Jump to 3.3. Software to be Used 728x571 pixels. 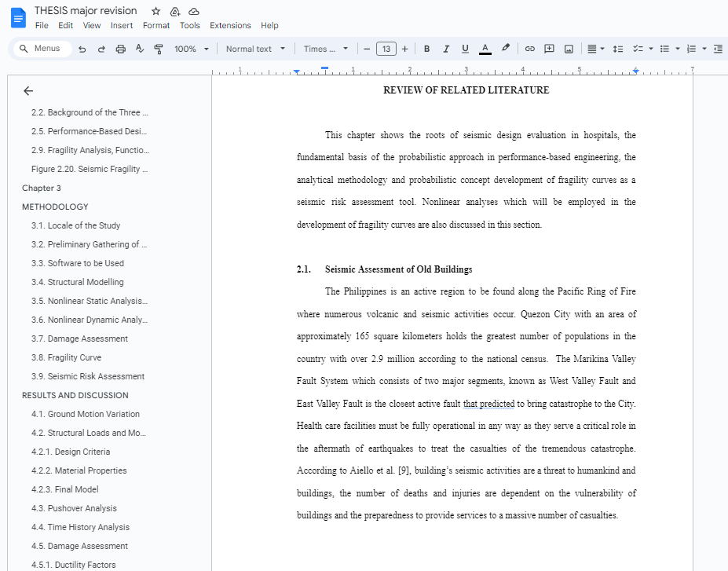click(x=78, y=263)
